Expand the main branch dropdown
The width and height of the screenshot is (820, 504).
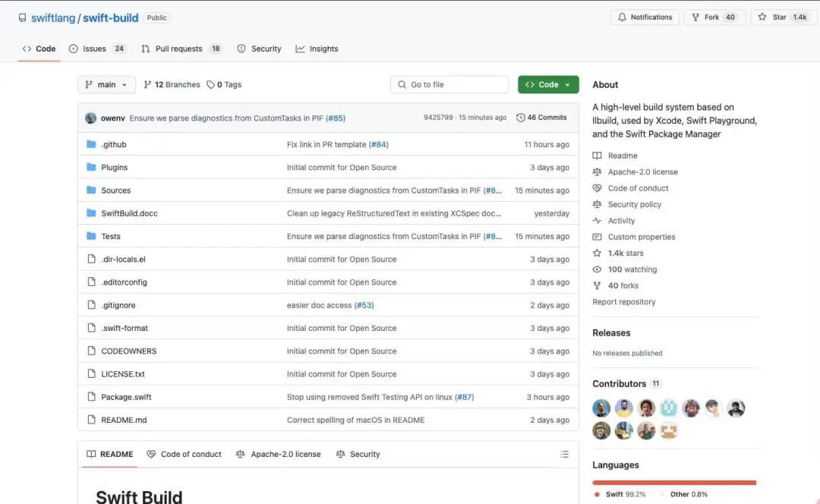tap(106, 85)
